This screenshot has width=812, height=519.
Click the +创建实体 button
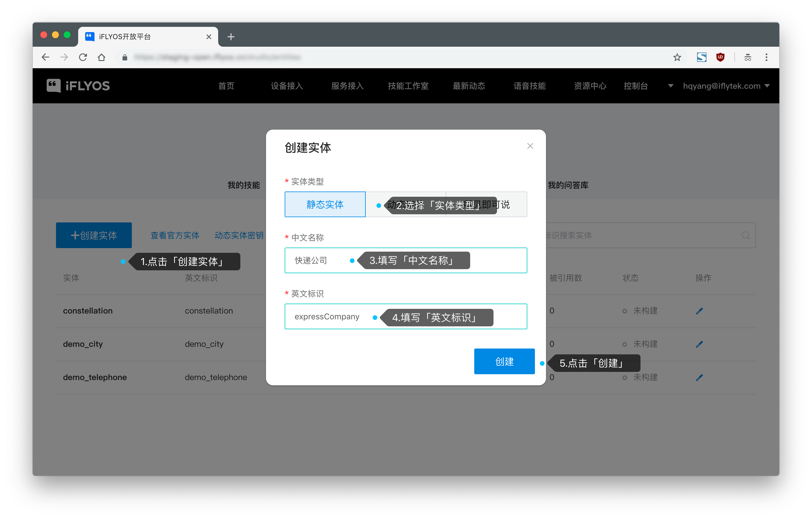point(94,235)
